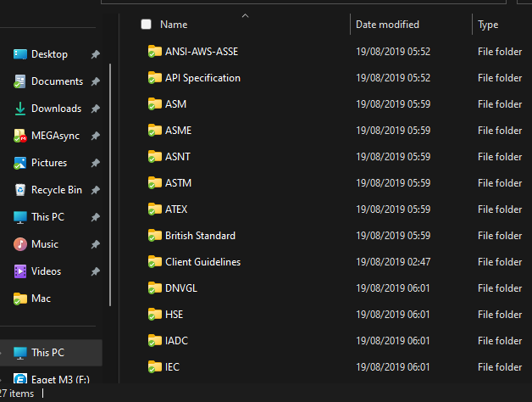
Task: Click the pin icon next to Desktop
Action: pos(96,54)
